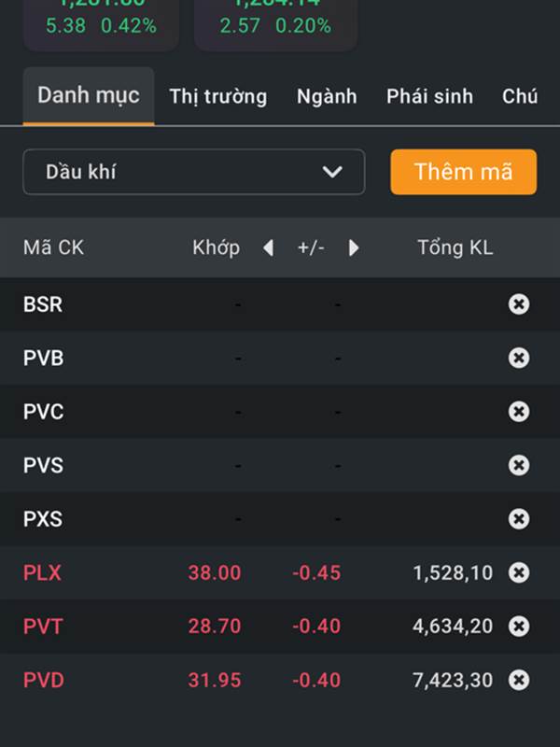
Task: Open the PVD stock row
Action: [x=280, y=680]
